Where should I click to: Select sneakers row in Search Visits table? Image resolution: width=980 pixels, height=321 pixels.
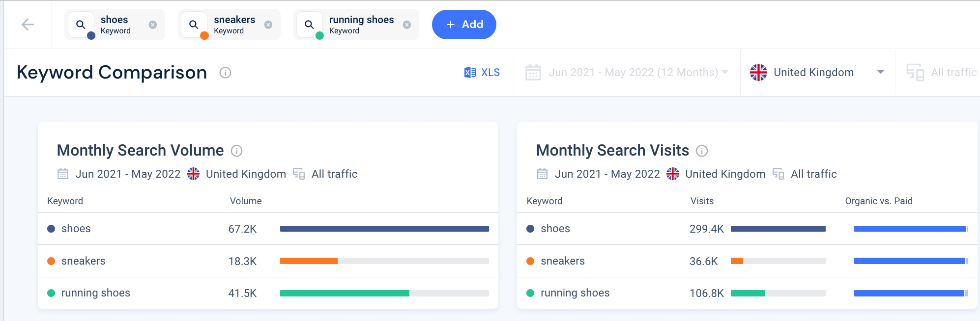click(747, 261)
